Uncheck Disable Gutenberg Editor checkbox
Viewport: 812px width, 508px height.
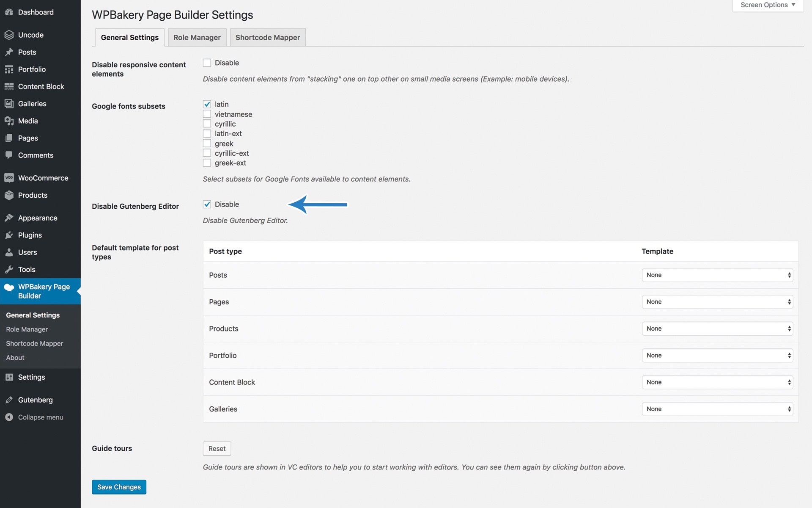pos(207,204)
